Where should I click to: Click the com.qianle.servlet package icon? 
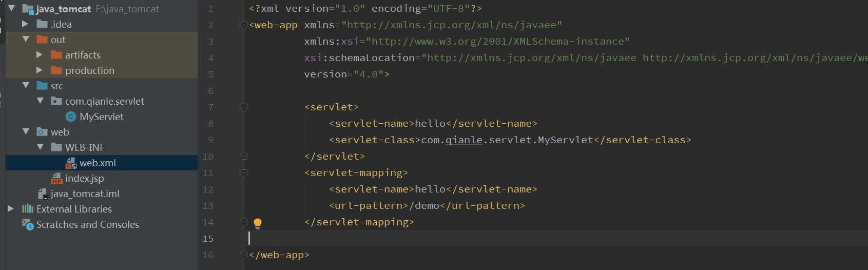point(56,101)
